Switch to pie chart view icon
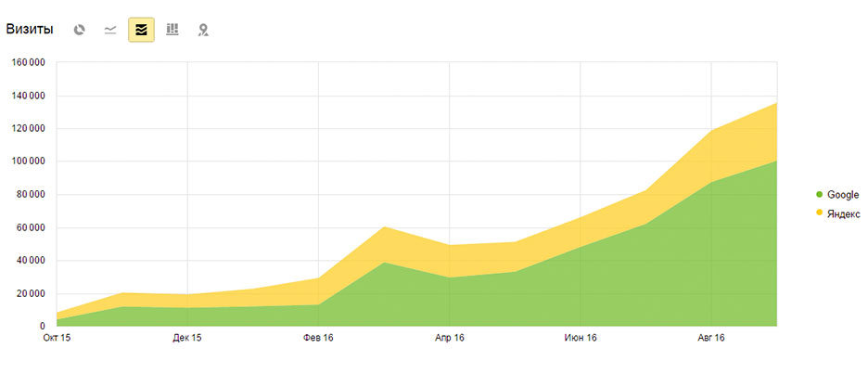The width and height of the screenshot is (868, 387). pyautogui.click(x=79, y=30)
